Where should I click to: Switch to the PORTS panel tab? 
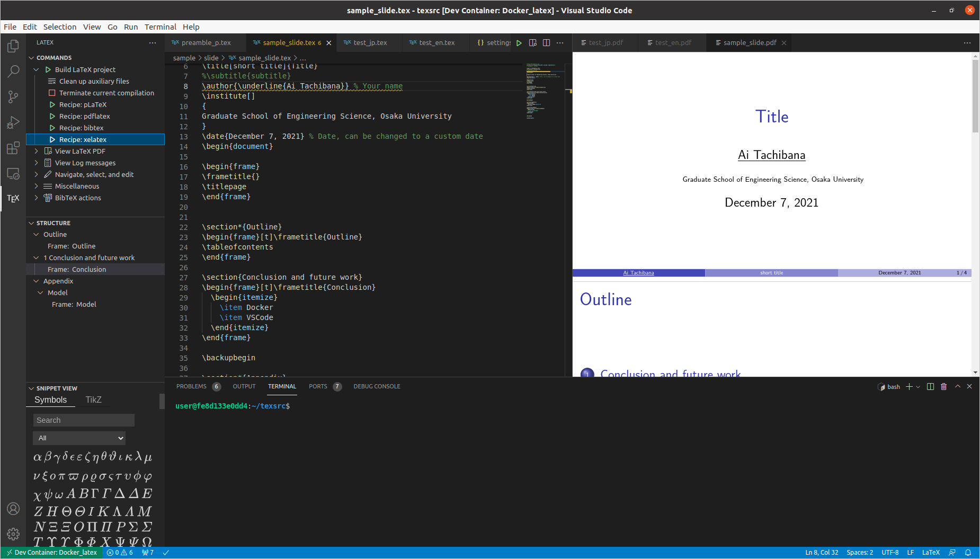point(318,387)
